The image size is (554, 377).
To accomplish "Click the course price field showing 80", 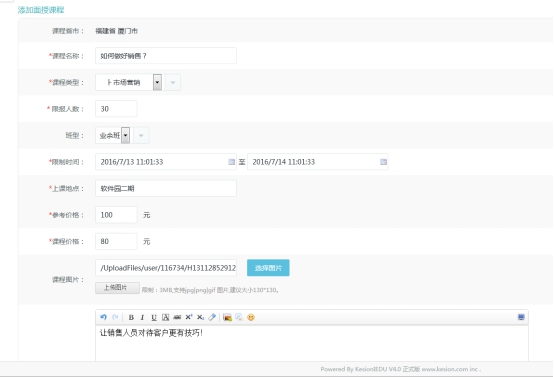I will 116,241.
